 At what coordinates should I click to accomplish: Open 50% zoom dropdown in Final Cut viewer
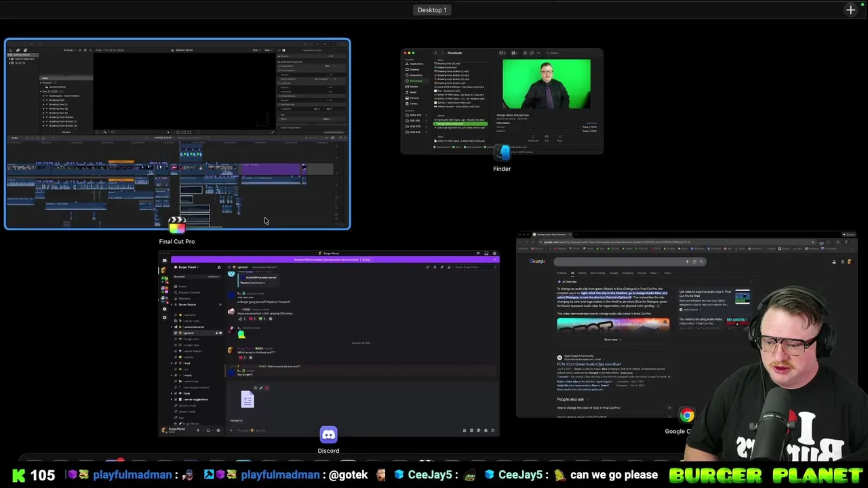click(256, 50)
